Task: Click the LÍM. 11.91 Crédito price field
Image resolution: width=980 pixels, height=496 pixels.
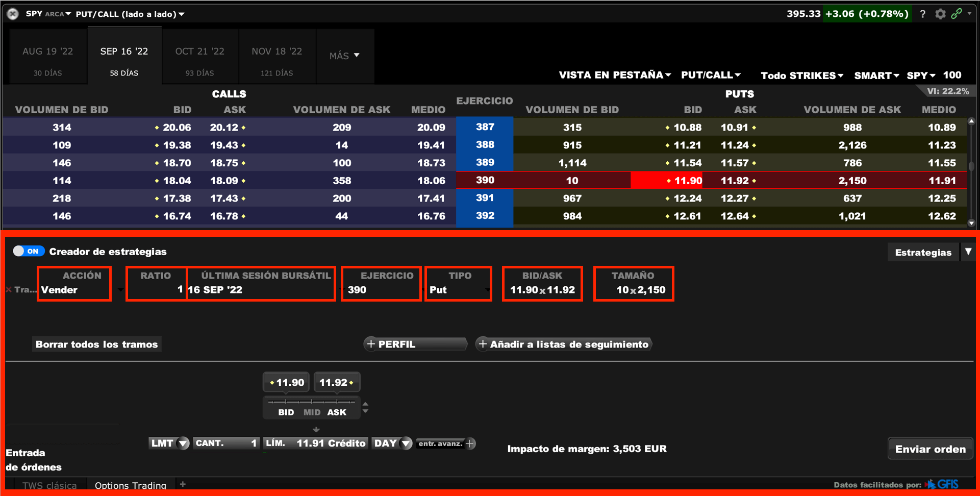Action: (x=316, y=443)
